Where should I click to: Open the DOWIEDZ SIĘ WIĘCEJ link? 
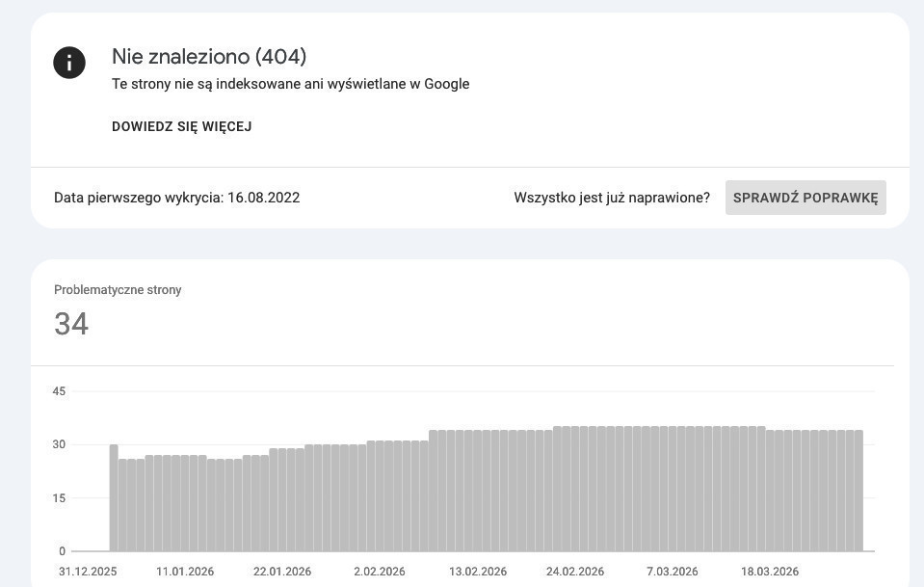(182, 126)
